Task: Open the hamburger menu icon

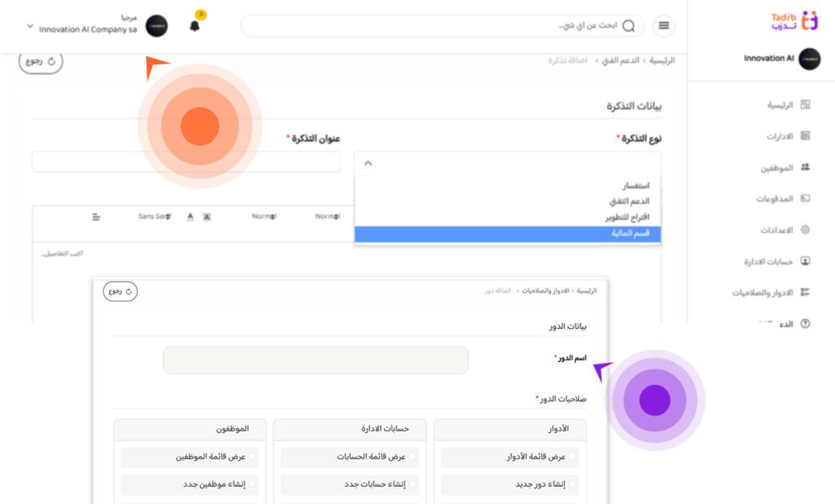Action: pyautogui.click(x=664, y=25)
